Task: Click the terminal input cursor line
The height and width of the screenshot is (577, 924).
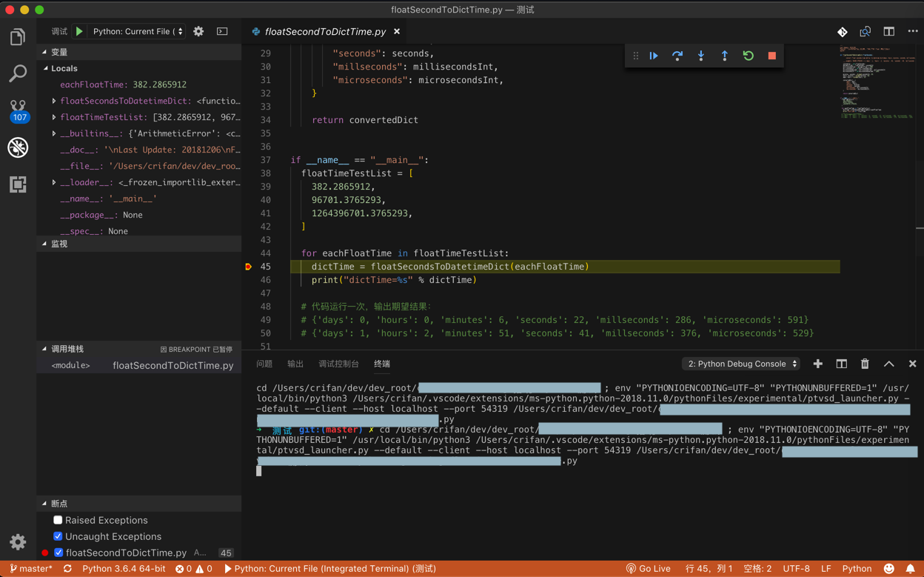Action: pyautogui.click(x=259, y=471)
